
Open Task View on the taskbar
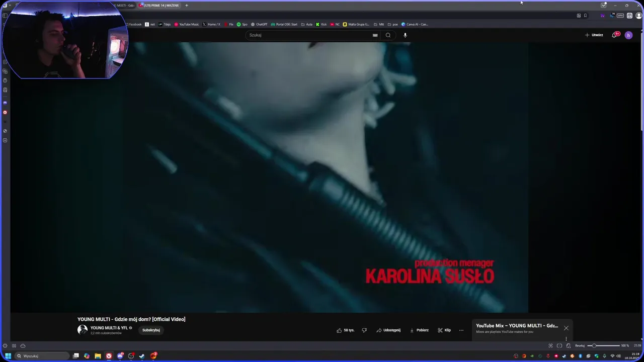click(x=76, y=356)
